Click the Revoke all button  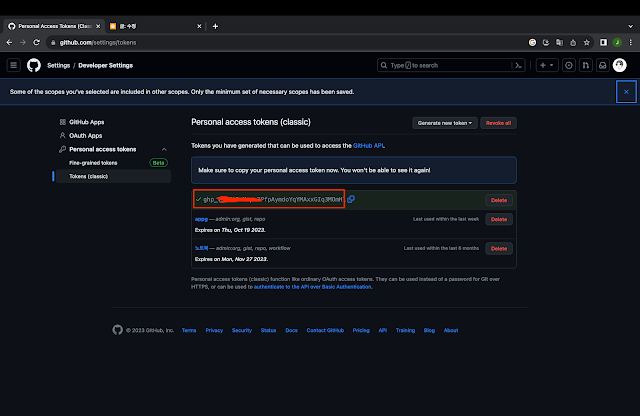(498, 123)
